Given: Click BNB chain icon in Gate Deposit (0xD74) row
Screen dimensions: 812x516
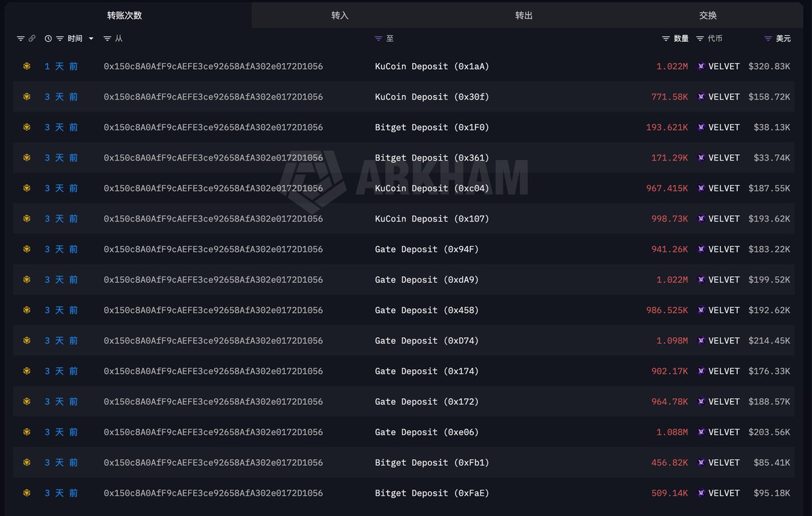Looking at the screenshot, I should (x=27, y=341).
